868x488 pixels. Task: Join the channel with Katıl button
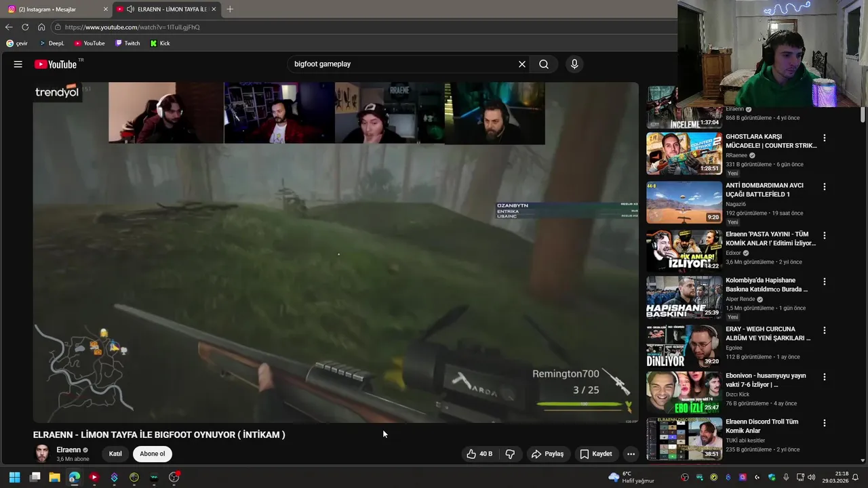[115, 454]
